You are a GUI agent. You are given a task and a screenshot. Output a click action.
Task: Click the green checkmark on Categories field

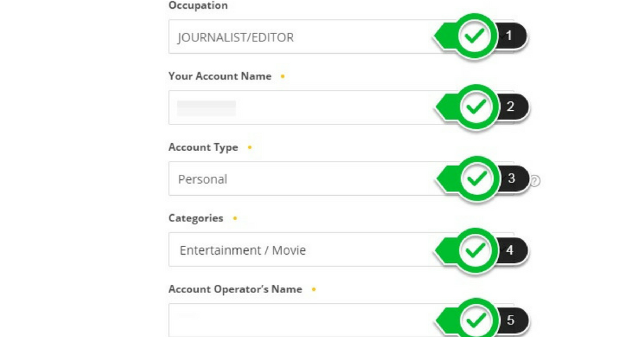tap(475, 250)
